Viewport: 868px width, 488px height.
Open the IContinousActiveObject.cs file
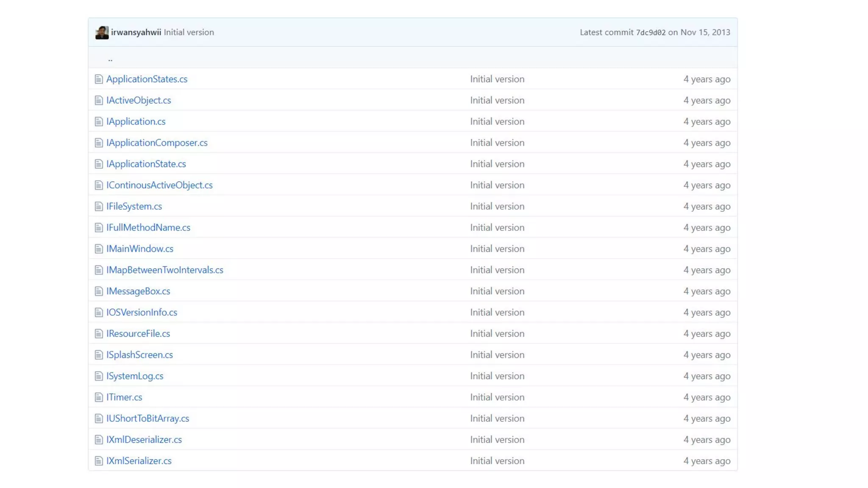coord(159,185)
